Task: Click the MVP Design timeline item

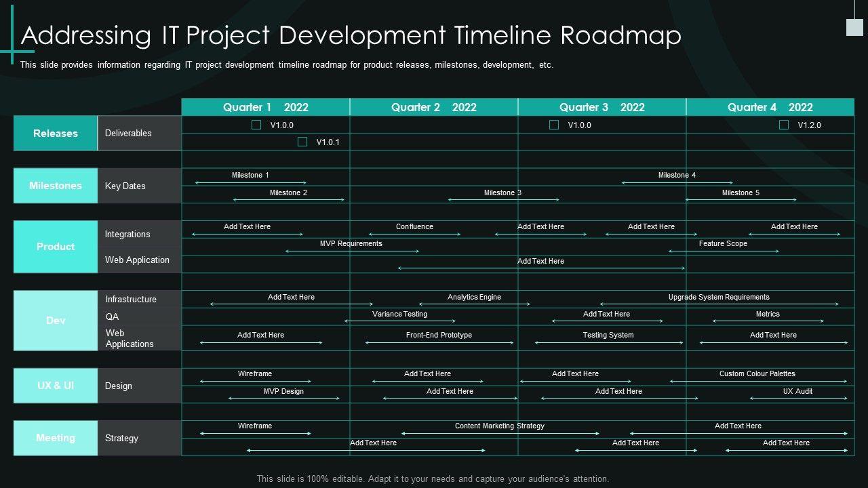Action: (x=283, y=392)
